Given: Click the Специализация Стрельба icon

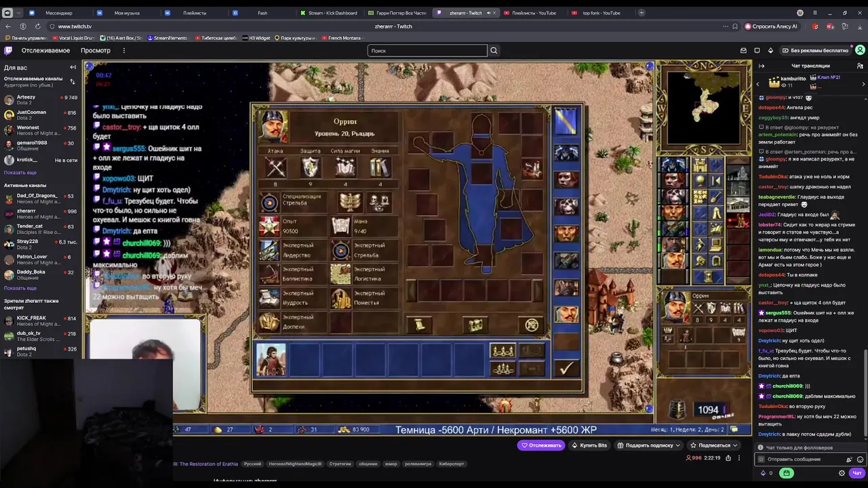Looking at the screenshot, I should click(x=269, y=201).
